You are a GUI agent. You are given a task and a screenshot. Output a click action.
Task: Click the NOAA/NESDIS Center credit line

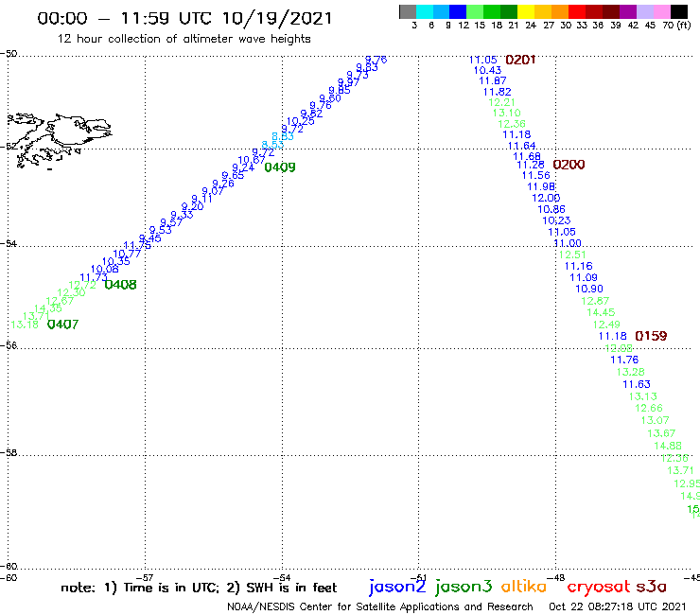click(380, 606)
